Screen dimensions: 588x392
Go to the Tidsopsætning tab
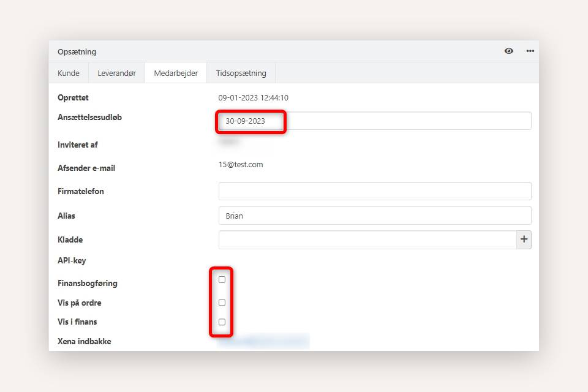241,73
